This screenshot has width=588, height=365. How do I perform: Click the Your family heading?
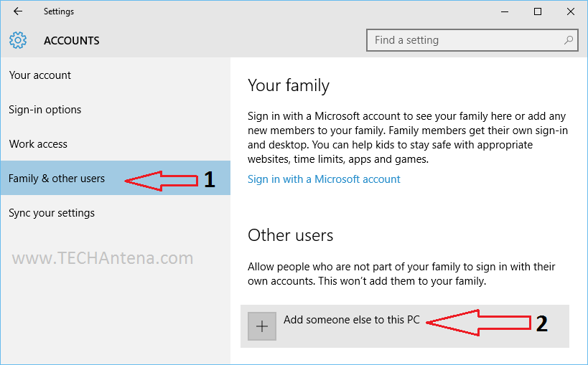click(289, 85)
